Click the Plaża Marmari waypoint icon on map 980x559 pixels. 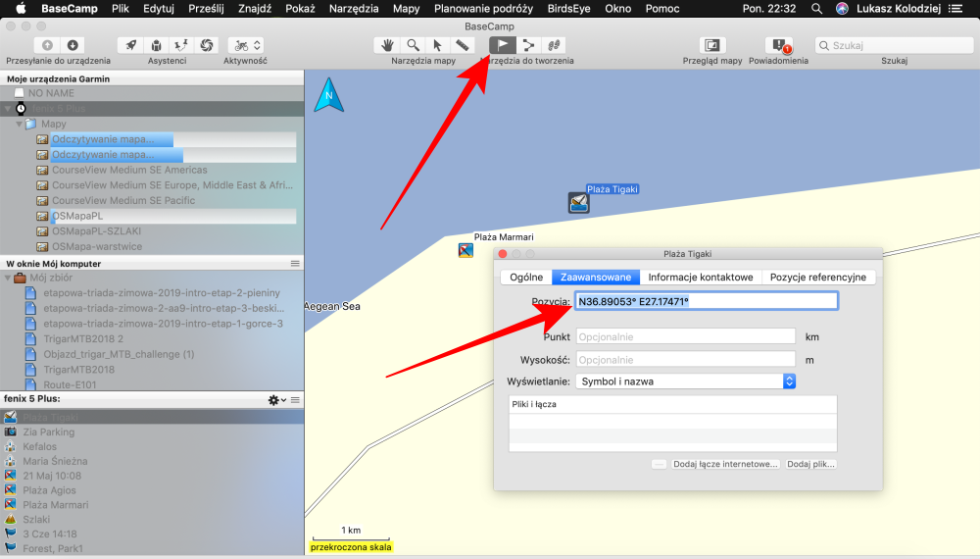pyautogui.click(x=465, y=251)
